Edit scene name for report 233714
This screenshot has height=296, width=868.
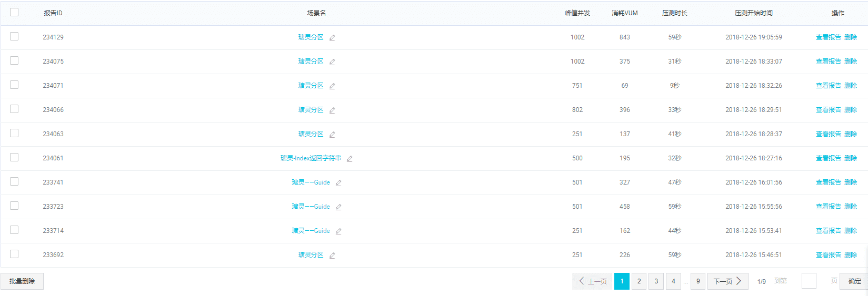(338, 231)
